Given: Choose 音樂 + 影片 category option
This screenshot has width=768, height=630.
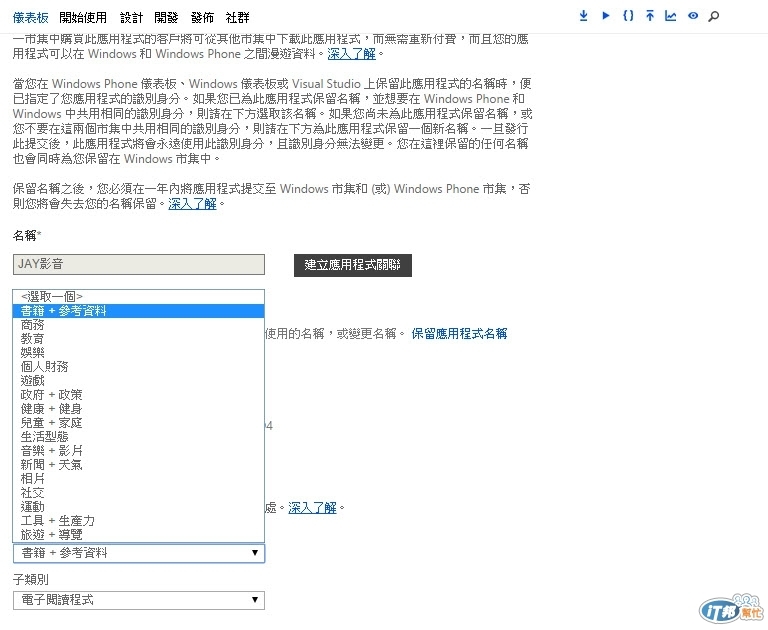Looking at the screenshot, I should (x=139, y=451).
